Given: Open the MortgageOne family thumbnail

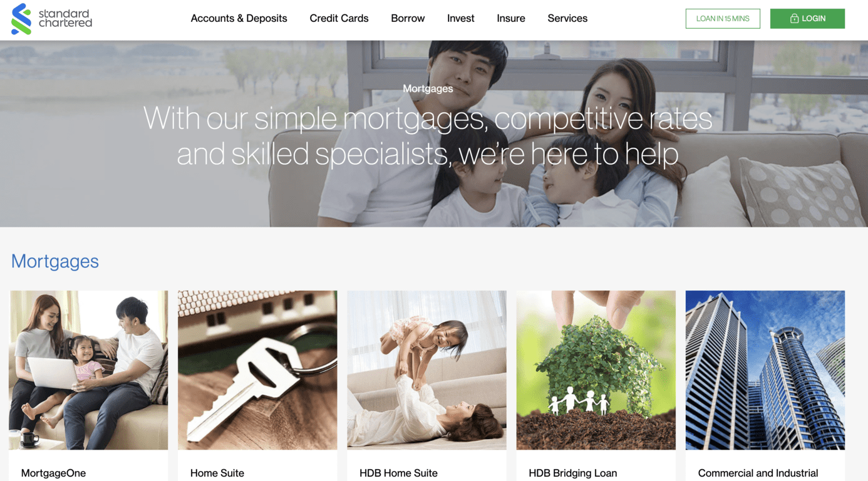Looking at the screenshot, I should tap(88, 370).
